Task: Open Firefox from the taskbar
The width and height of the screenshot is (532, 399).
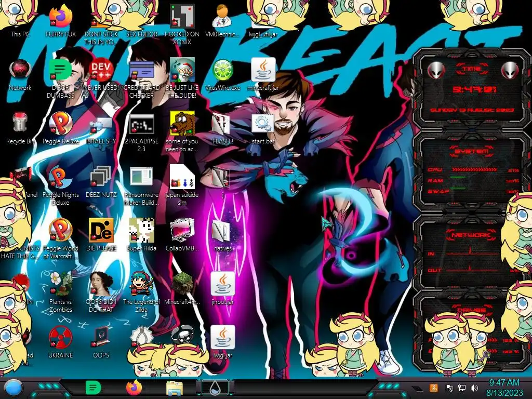Action: tap(134, 388)
